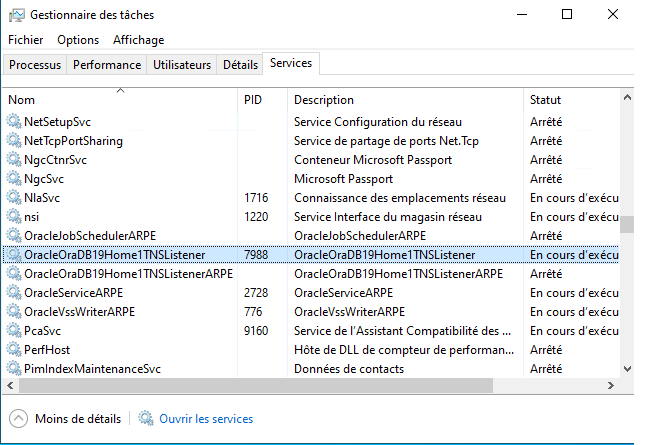Open the Affichage menu
The width and height of the screenshot is (652, 445).
tap(138, 40)
